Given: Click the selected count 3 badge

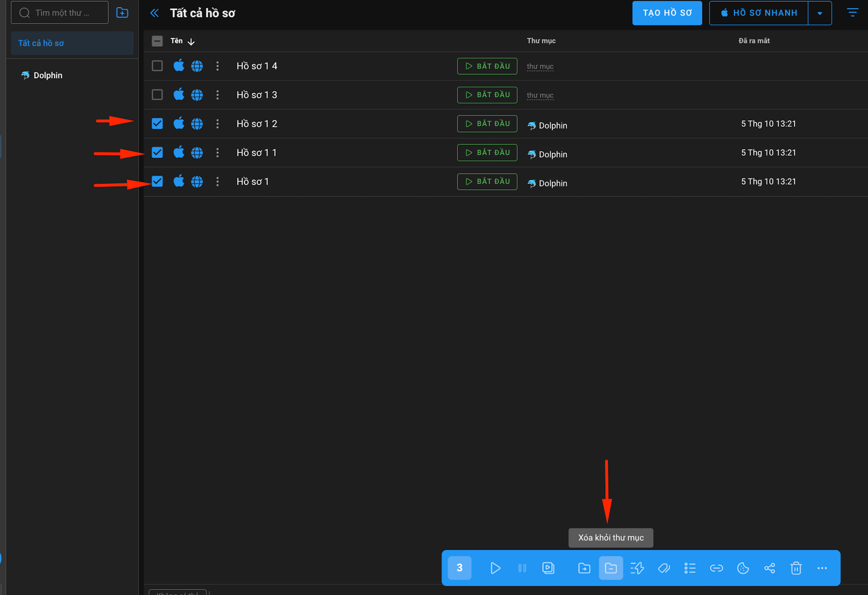Looking at the screenshot, I should coord(459,568).
